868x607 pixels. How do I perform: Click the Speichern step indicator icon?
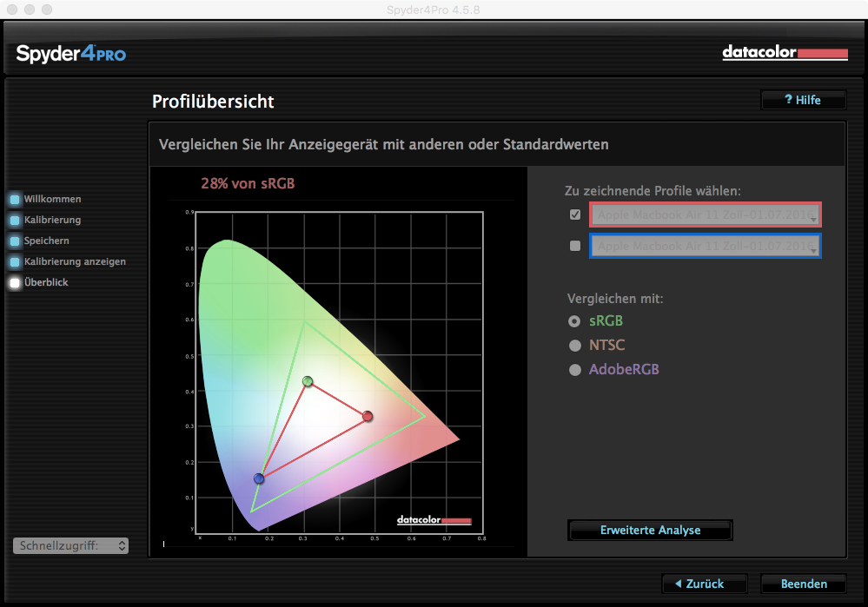pyautogui.click(x=15, y=241)
